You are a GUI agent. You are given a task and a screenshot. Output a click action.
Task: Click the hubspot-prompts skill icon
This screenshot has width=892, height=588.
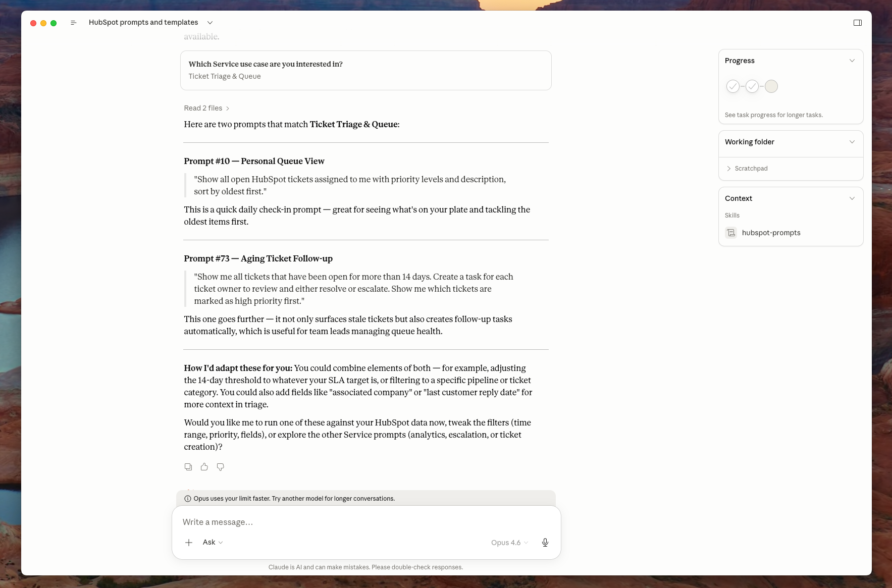coord(731,233)
